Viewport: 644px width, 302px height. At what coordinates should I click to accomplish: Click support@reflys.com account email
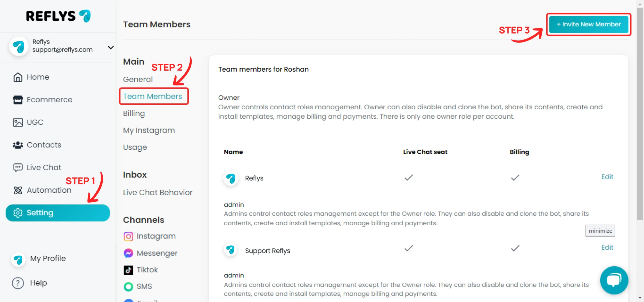62,50
